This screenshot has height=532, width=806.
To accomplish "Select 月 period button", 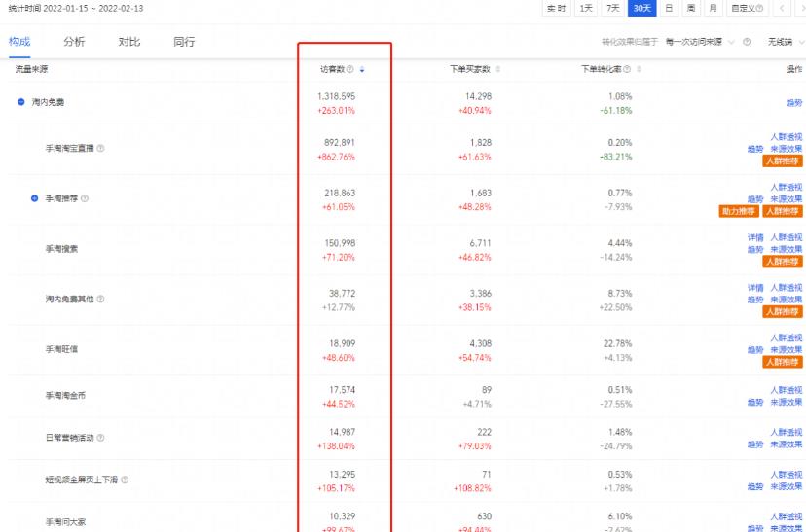I will (713, 8).
